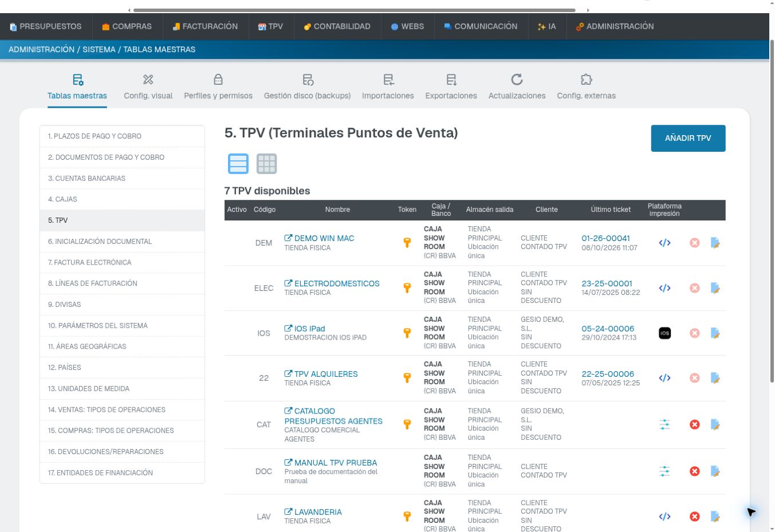Click the Código column header
The image size is (775, 532).
point(265,210)
